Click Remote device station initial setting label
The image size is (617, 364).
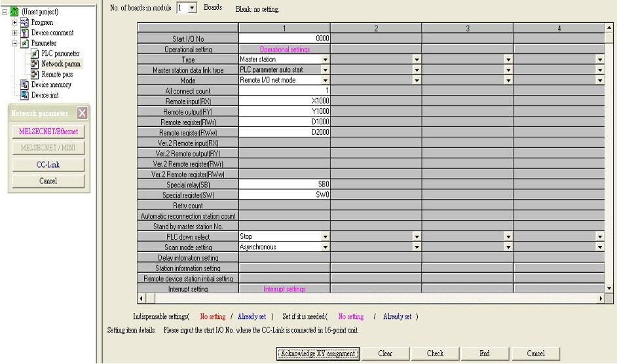188,279
